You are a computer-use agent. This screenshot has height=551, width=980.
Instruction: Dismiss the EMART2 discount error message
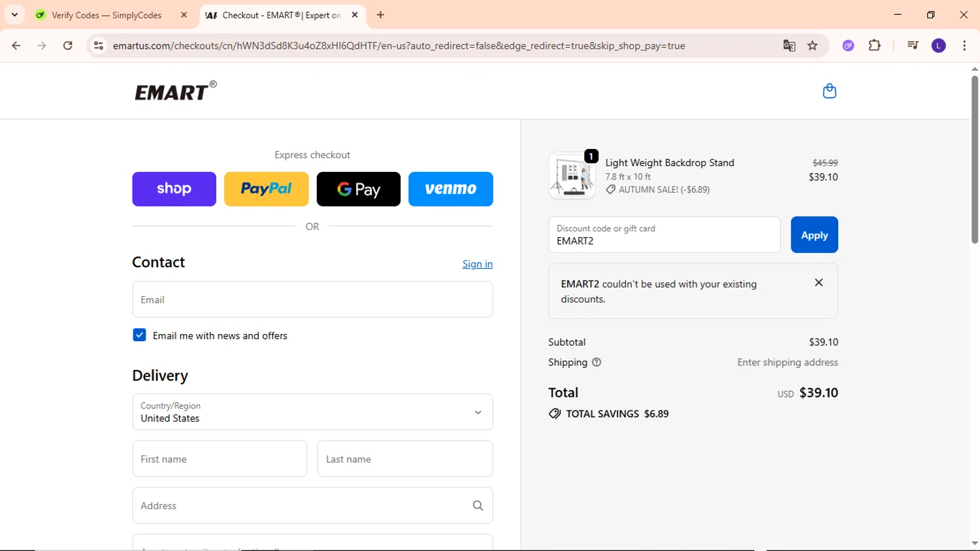(819, 282)
